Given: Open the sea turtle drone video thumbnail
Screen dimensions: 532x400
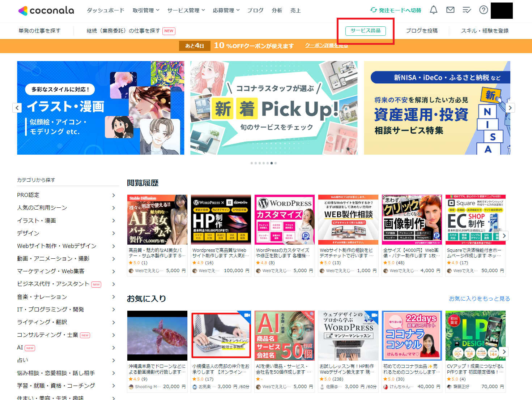Looking at the screenshot, I should pyautogui.click(x=157, y=336).
